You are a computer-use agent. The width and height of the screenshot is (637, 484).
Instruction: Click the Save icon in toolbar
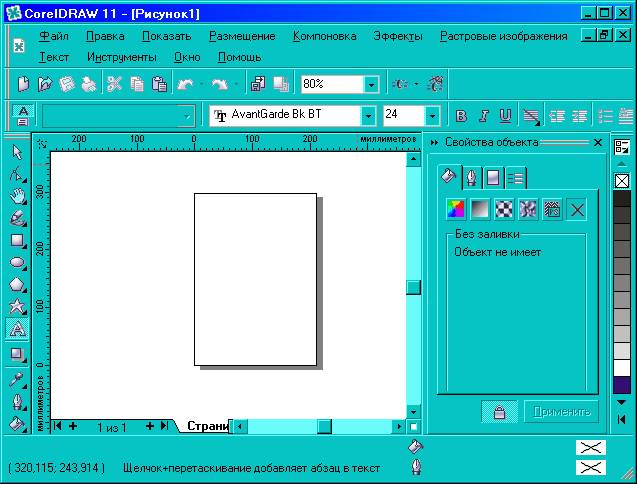(x=67, y=84)
